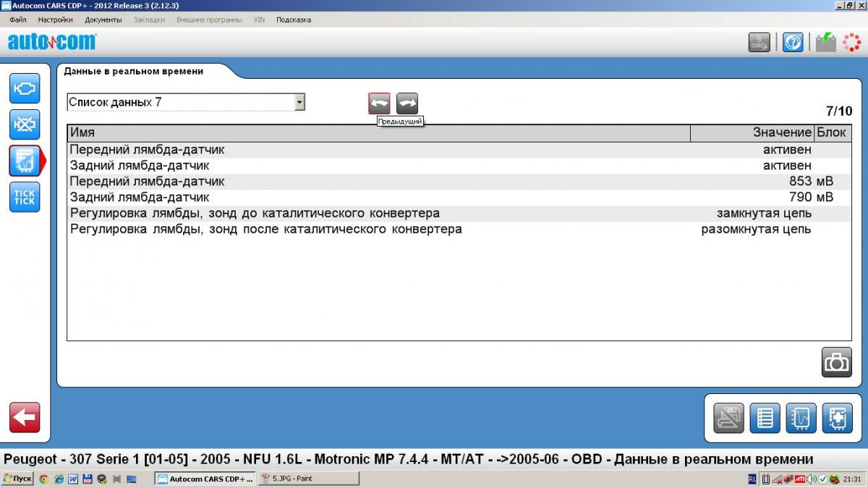Open the volume speaker tray icon
Screen dimensions: 868x488
click(x=812, y=479)
